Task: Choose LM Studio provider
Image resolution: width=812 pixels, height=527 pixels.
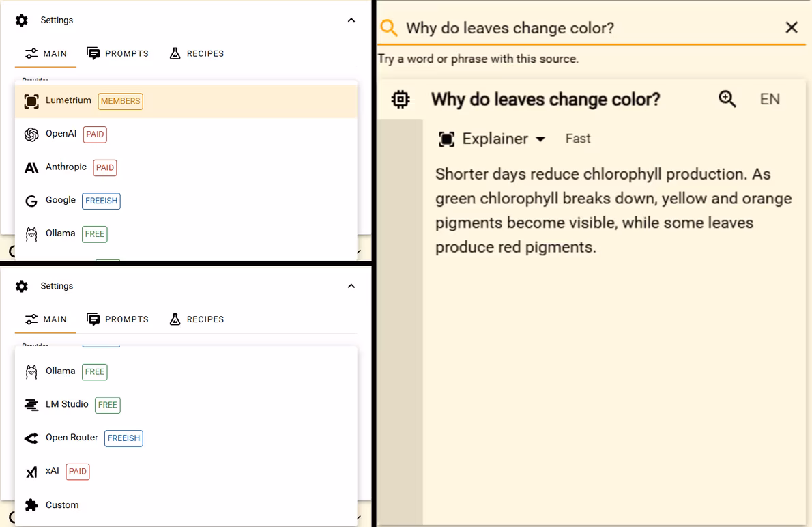Action: click(x=186, y=405)
